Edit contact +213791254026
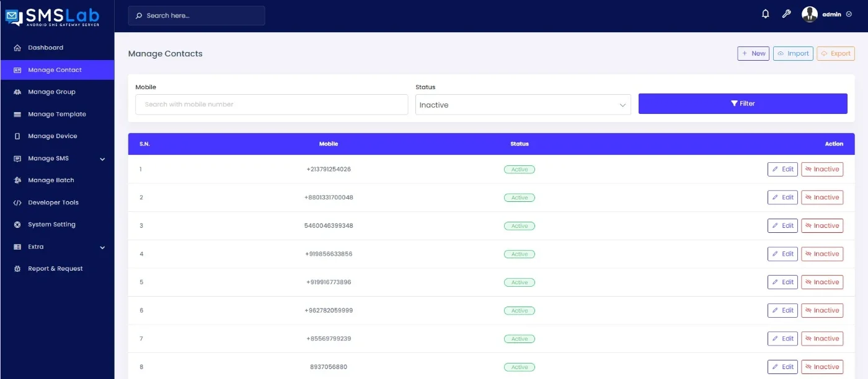 (x=782, y=169)
